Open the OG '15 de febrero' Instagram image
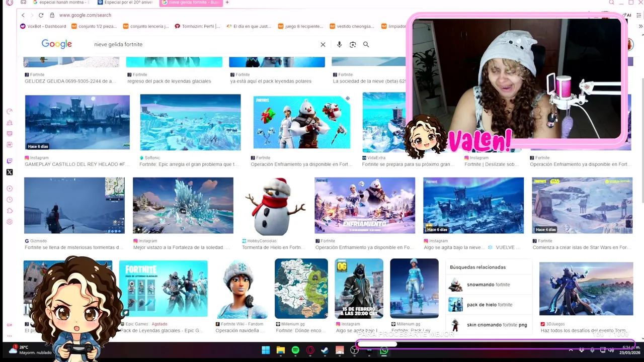 359,289
